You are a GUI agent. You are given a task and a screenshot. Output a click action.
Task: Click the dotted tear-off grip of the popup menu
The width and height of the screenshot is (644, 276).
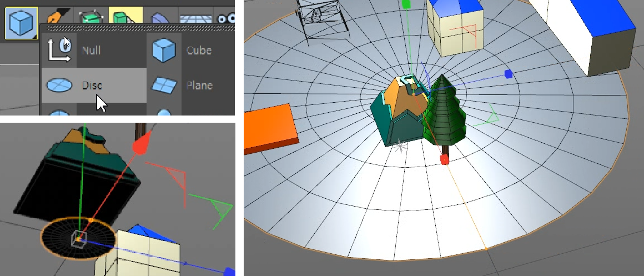[x=140, y=28]
